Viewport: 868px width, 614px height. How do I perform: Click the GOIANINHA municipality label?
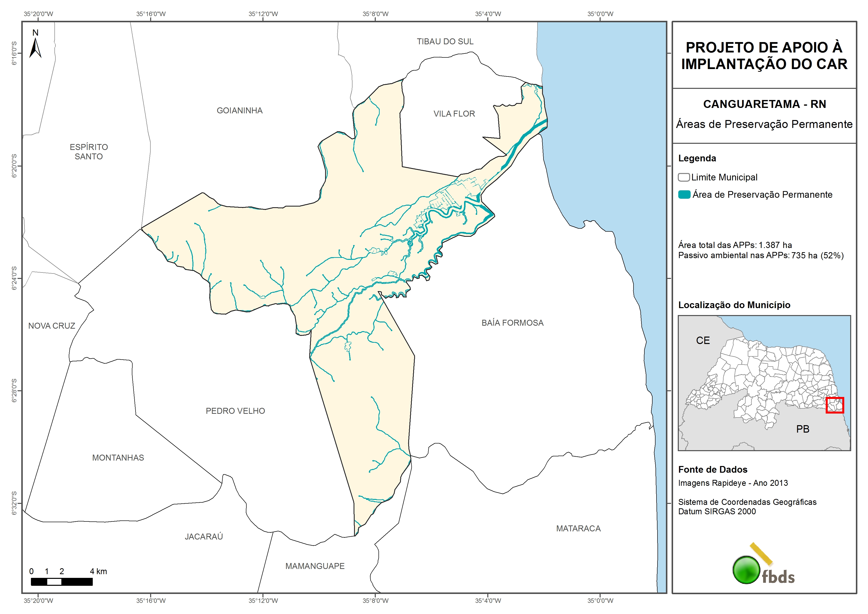239,111
